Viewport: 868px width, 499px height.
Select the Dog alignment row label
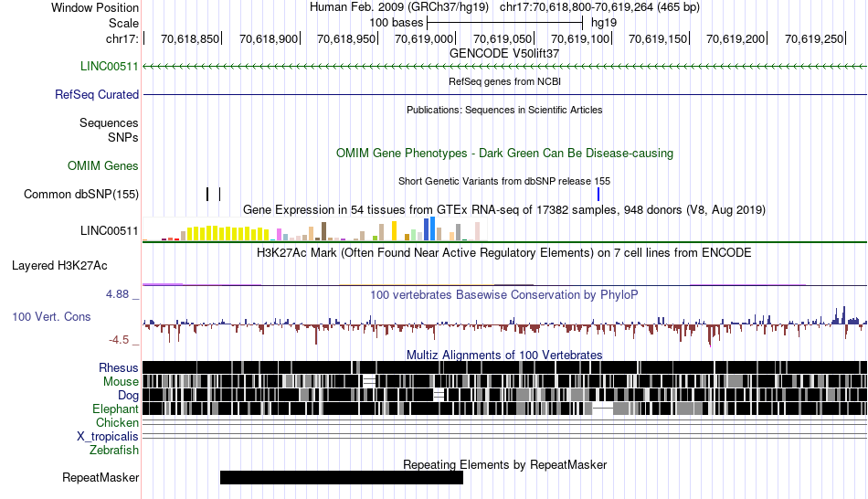pos(128,396)
